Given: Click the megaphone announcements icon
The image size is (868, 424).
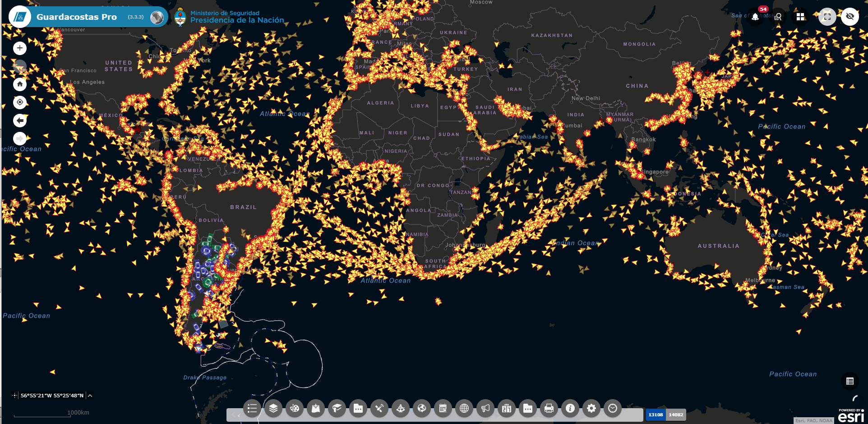Looking at the screenshot, I should [x=485, y=408].
